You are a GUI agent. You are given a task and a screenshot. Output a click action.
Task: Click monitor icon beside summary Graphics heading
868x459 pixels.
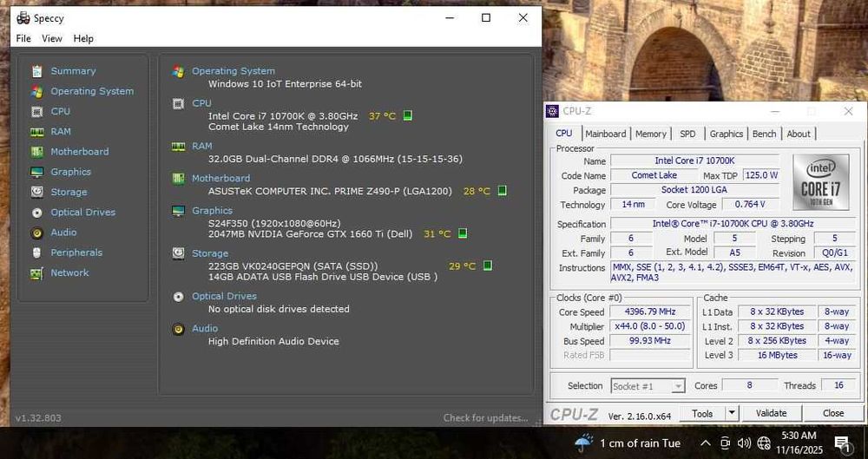tap(178, 210)
